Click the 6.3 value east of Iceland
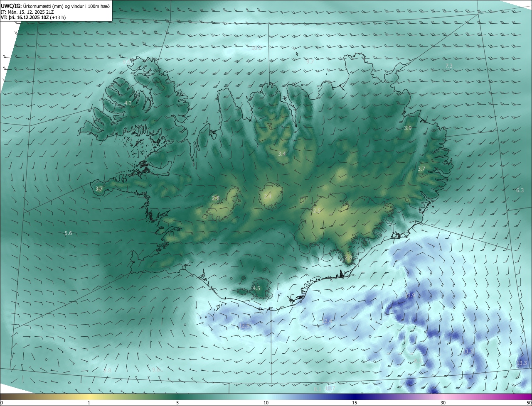 pos(520,190)
